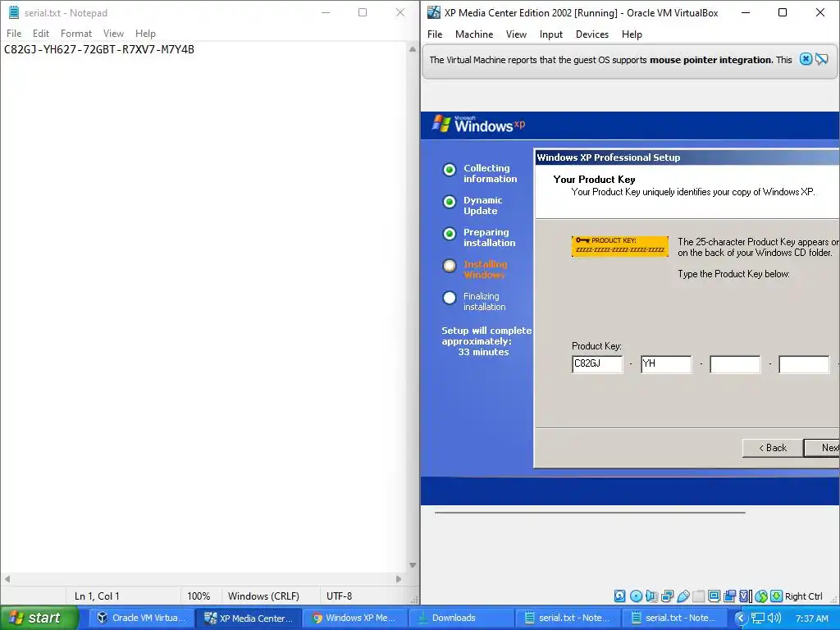Open Notepad Format menu

click(x=76, y=33)
